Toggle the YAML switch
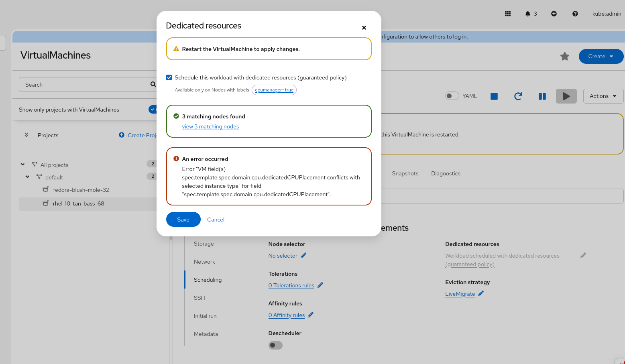Viewport: 625px width, 364px height. click(x=452, y=96)
